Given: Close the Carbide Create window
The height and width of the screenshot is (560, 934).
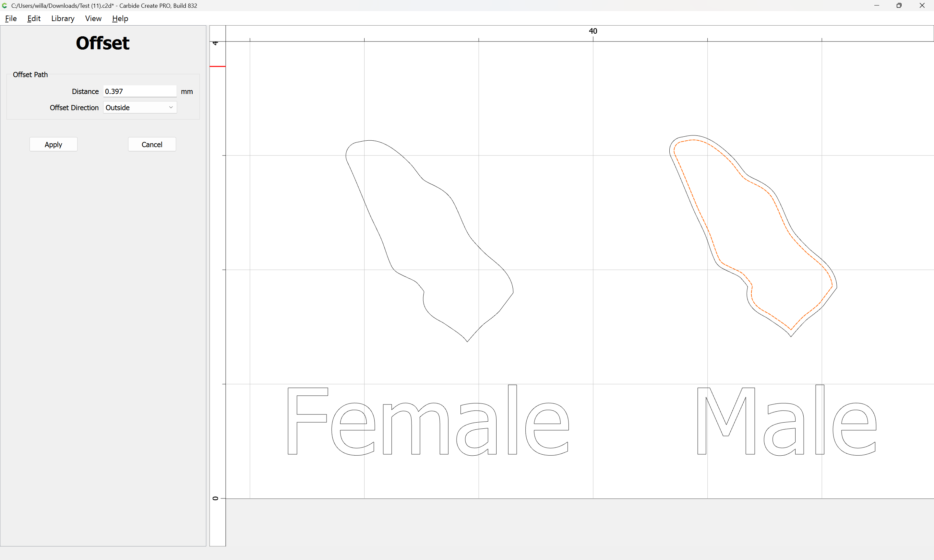Looking at the screenshot, I should [922, 6].
